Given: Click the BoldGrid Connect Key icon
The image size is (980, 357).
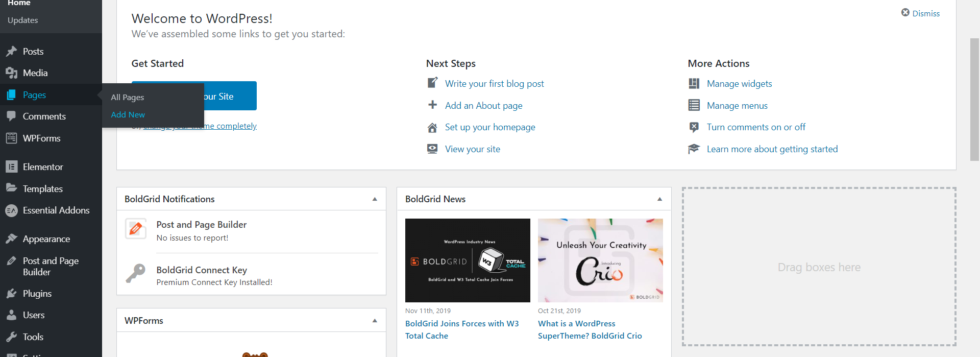Looking at the screenshot, I should (136, 273).
